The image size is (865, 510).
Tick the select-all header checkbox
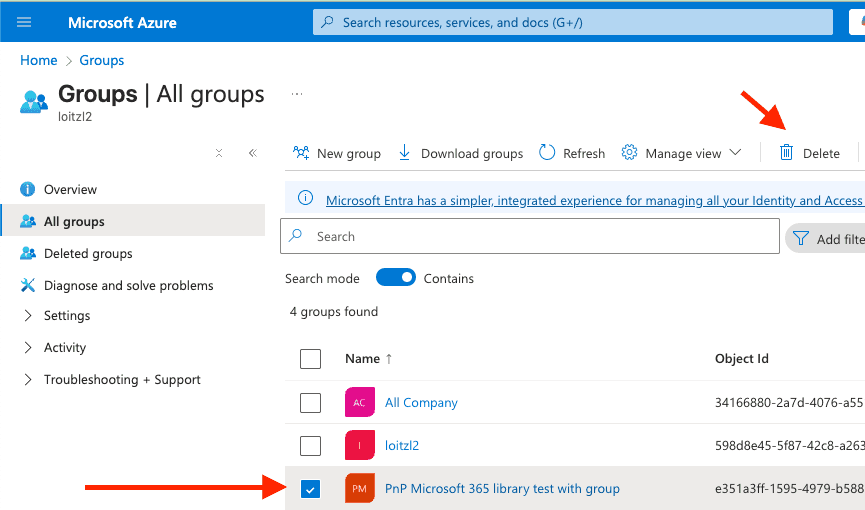pyautogui.click(x=311, y=359)
